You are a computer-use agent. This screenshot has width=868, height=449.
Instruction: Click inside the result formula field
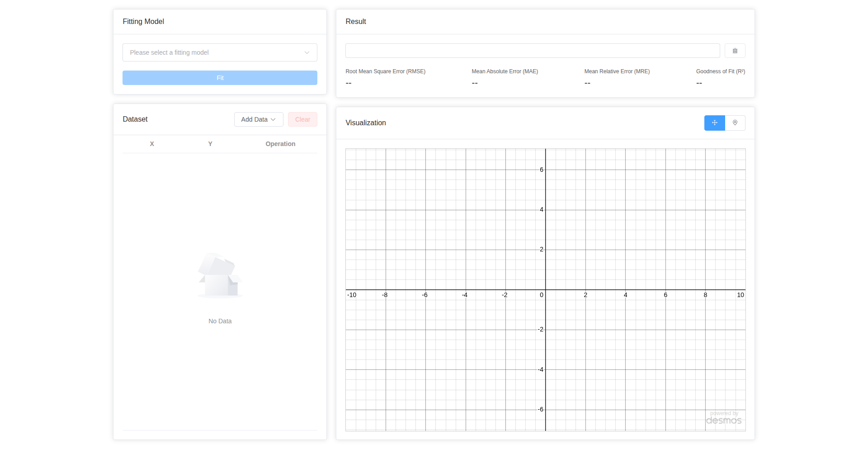(x=532, y=50)
